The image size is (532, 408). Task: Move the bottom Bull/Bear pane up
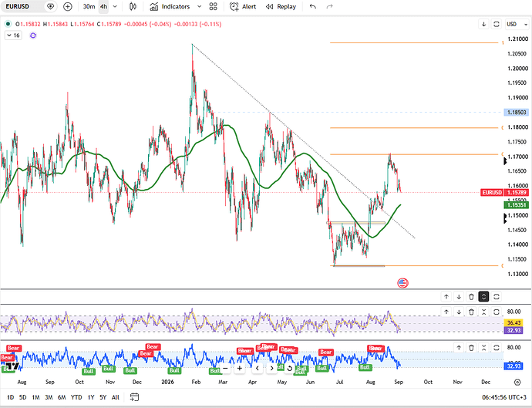[459, 348]
